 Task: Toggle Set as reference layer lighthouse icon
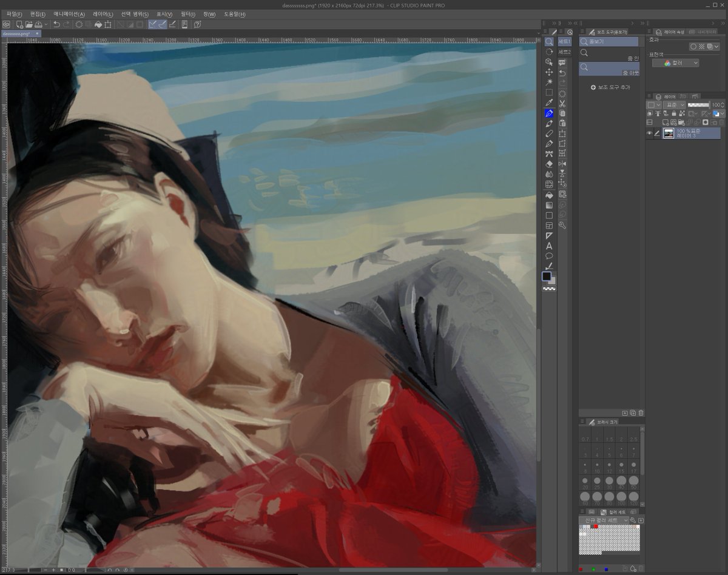(x=658, y=113)
